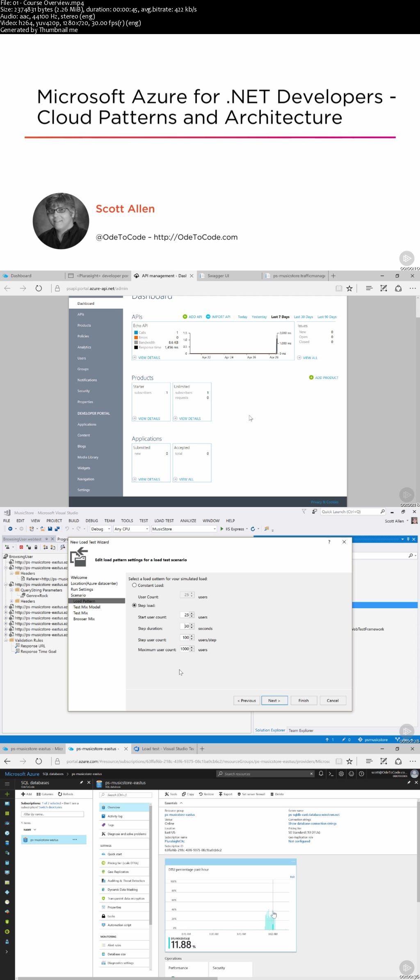
Task: Increment the Maximum user count stepper
Action: 192,647
